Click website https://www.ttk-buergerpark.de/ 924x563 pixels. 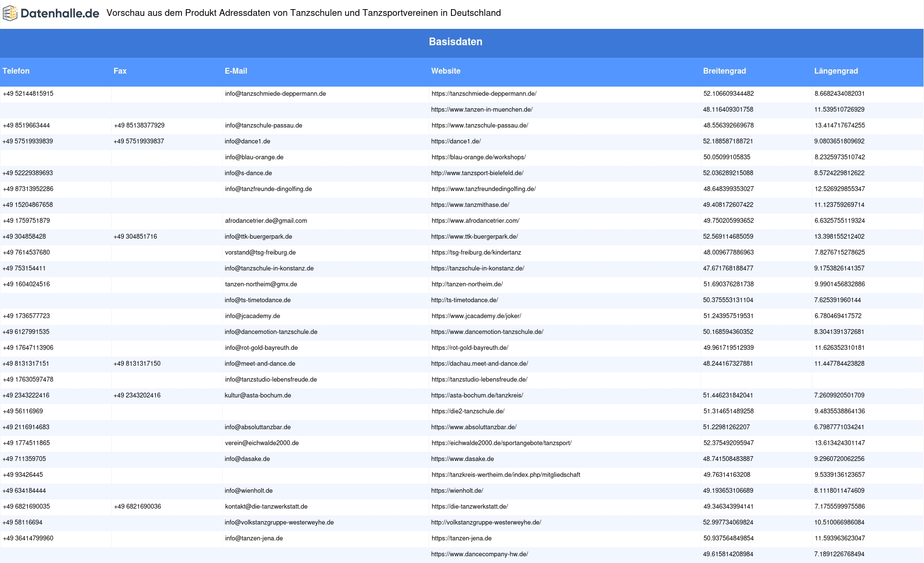point(475,237)
